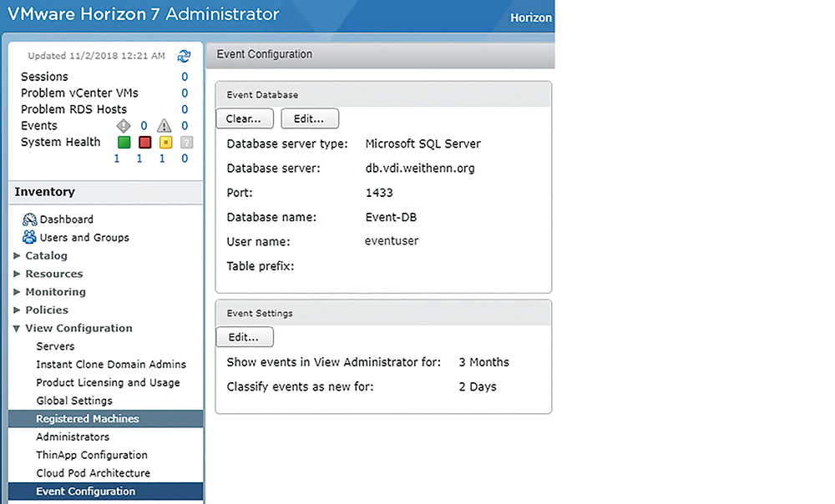This screenshot has height=504, width=835.
Task: Expand the Monitoring tree node
Action: [x=17, y=292]
